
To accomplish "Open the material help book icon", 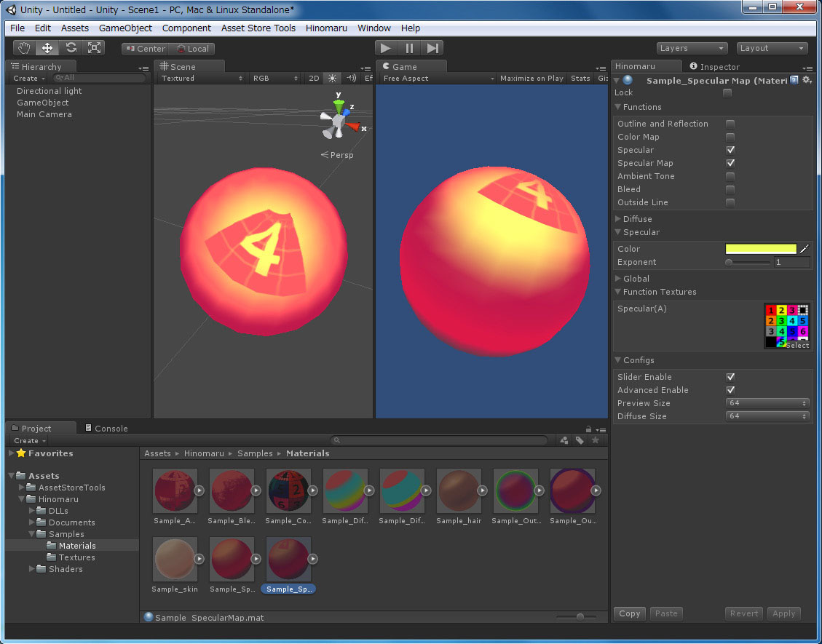I will tap(794, 80).
